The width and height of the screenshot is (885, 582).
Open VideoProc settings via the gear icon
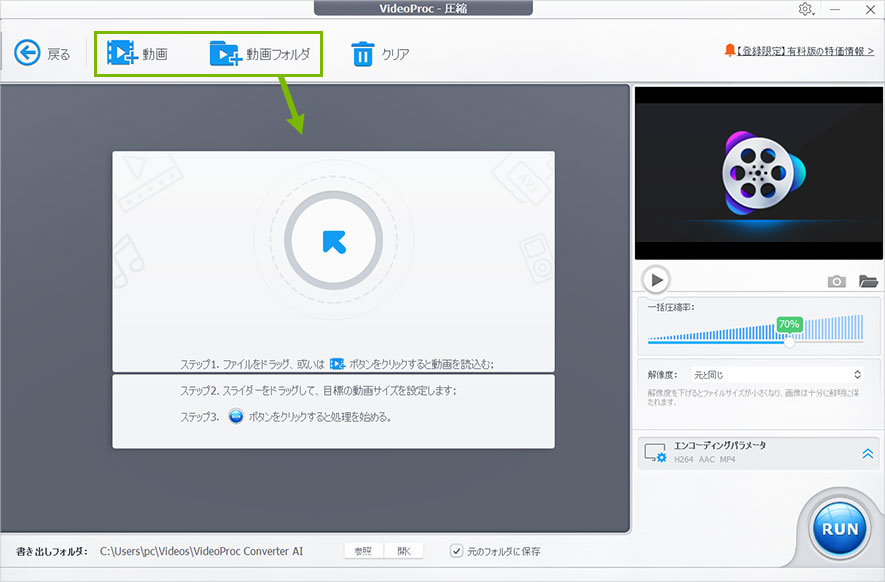tap(803, 9)
